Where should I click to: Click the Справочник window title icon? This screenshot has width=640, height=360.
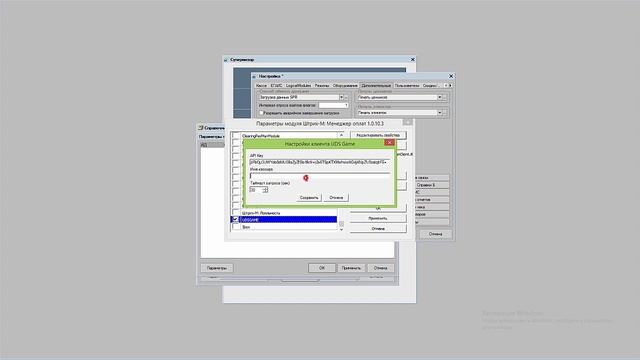[x=201, y=128]
